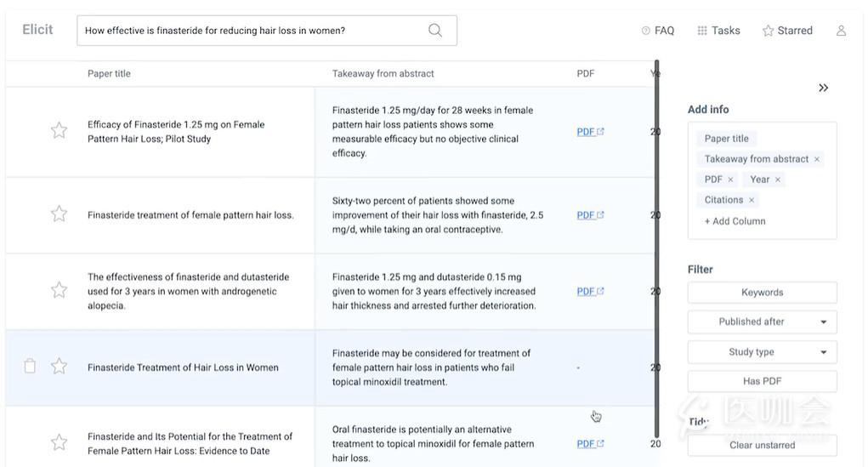
Task: Expand the Published after dropdown
Action: [763, 322]
